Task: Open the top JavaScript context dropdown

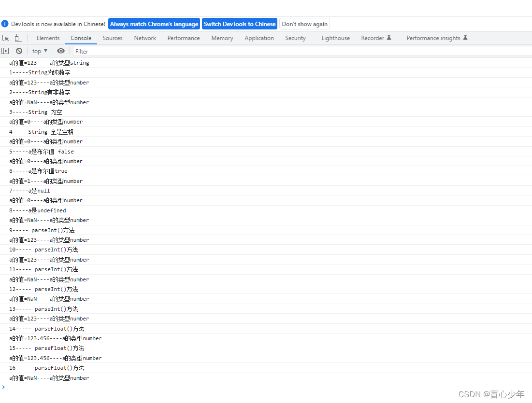Action: pyautogui.click(x=40, y=51)
